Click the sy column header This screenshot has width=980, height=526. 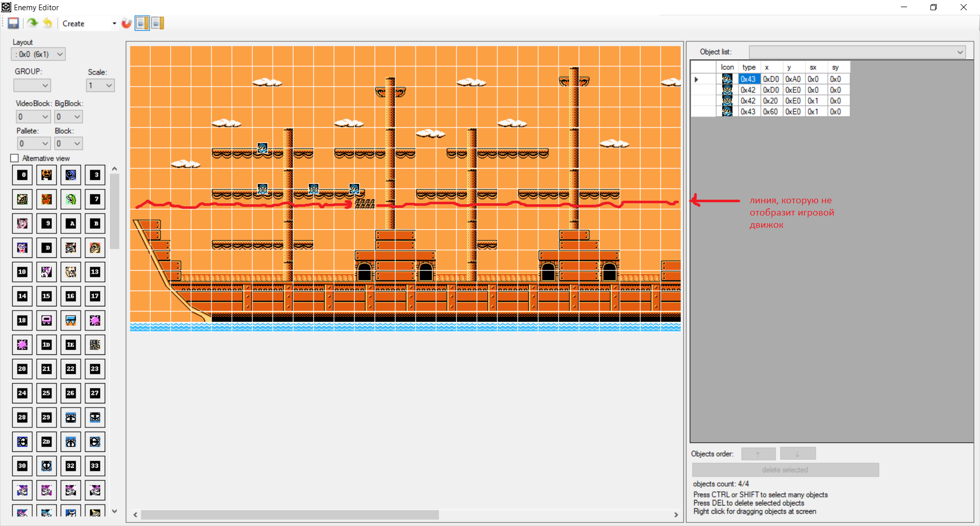click(x=839, y=67)
